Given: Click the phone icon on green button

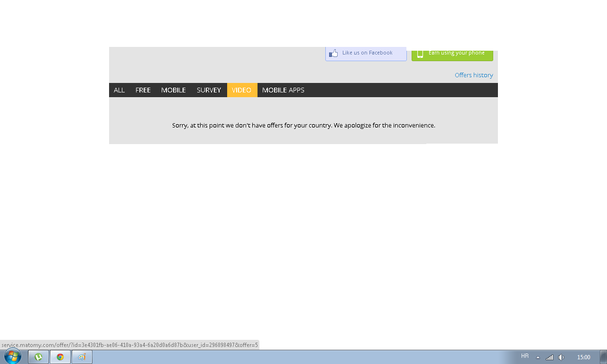Looking at the screenshot, I should click(420, 54).
